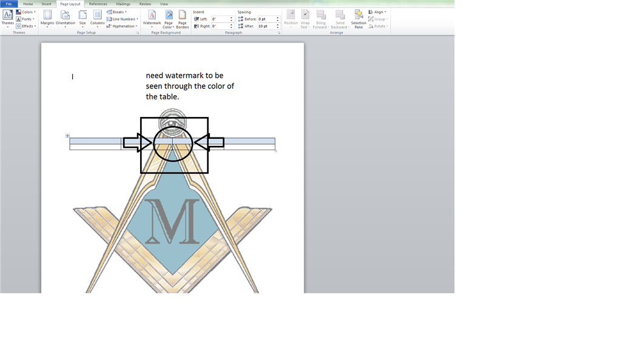Open the Rotate dropdown
This screenshot has width=621, height=364.
(378, 26)
